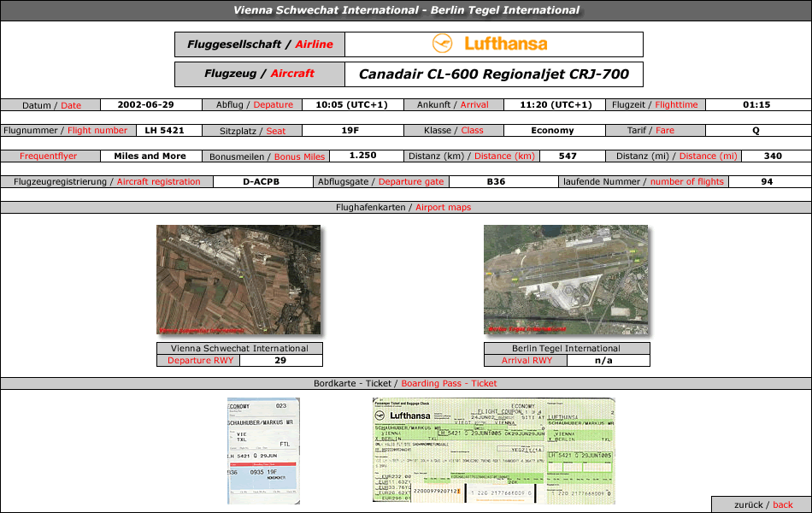
Task: Click the Lufthansa airline logo
Action: pos(490,44)
